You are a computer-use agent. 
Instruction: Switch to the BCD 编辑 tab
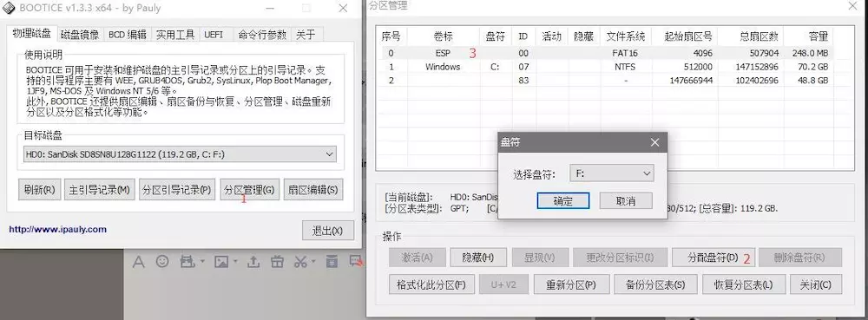click(x=128, y=35)
